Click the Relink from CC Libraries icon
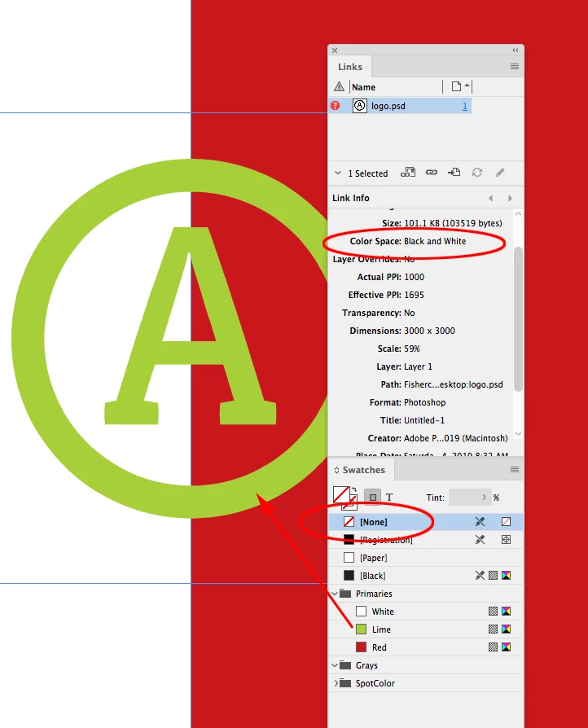Screen dimensions: 588x728 coord(408,173)
